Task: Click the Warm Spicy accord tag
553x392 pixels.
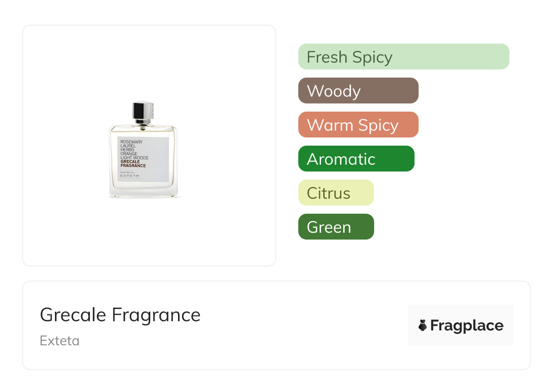Action: pyautogui.click(x=358, y=125)
